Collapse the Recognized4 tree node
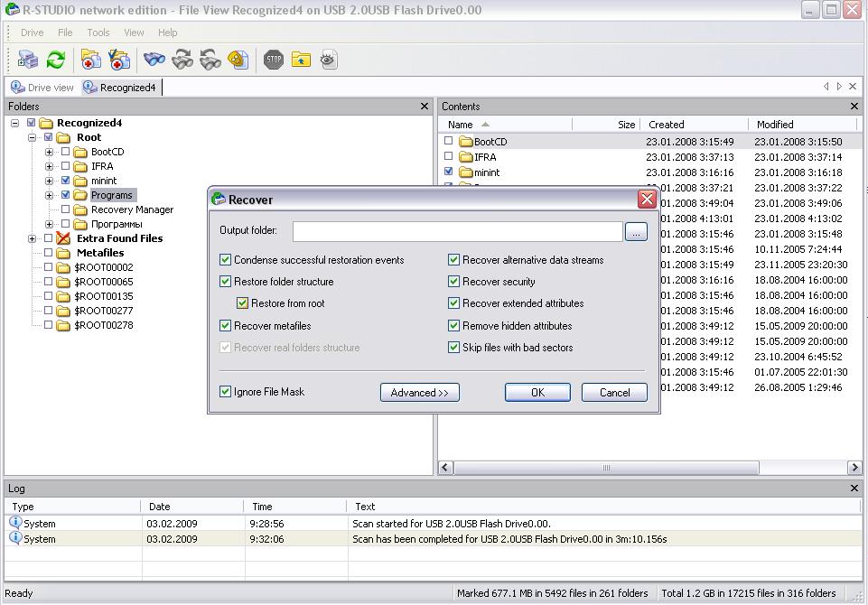Viewport: 868px width, 605px height. point(15,123)
